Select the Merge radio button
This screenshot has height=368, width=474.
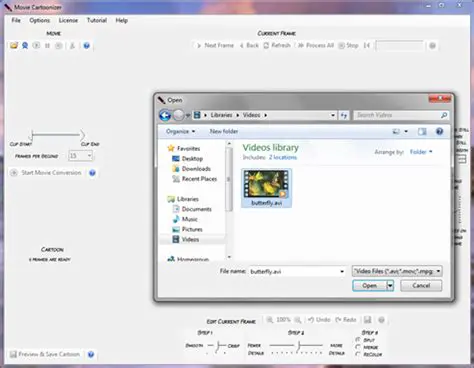(358, 347)
